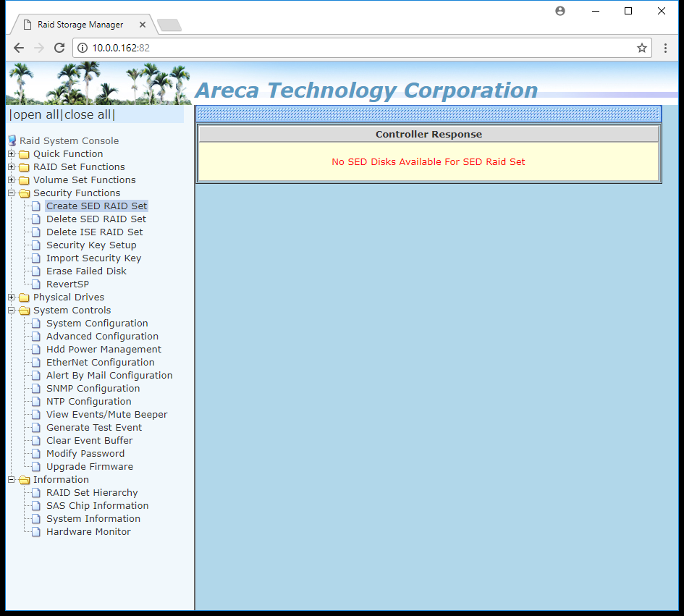The width and height of the screenshot is (684, 616).
Task: Open Generate Test Event
Action: [94, 428]
